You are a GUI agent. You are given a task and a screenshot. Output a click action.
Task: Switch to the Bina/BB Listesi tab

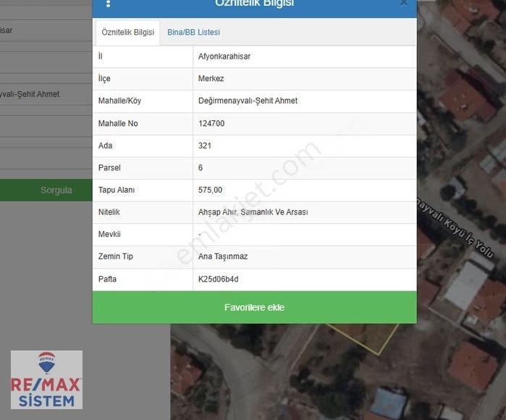coord(193,33)
